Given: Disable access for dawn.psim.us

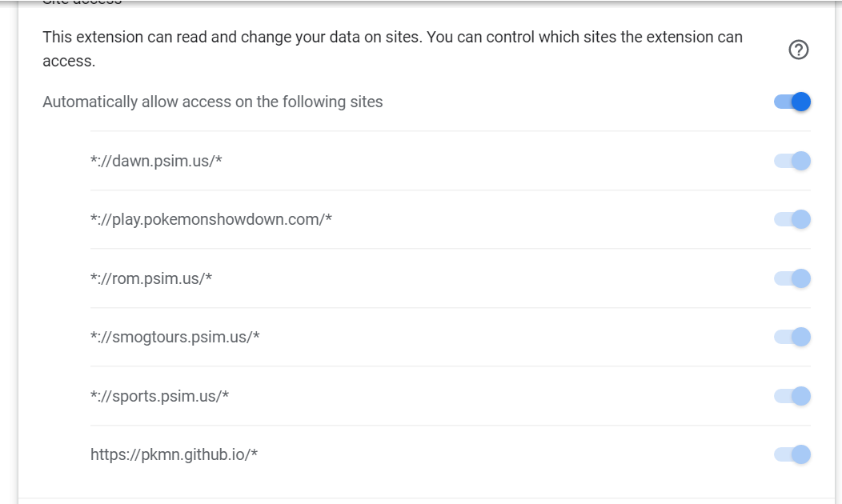Looking at the screenshot, I should click(792, 161).
